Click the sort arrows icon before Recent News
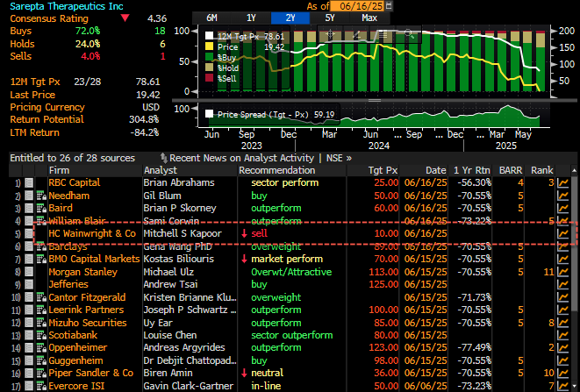 (x=163, y=158)
